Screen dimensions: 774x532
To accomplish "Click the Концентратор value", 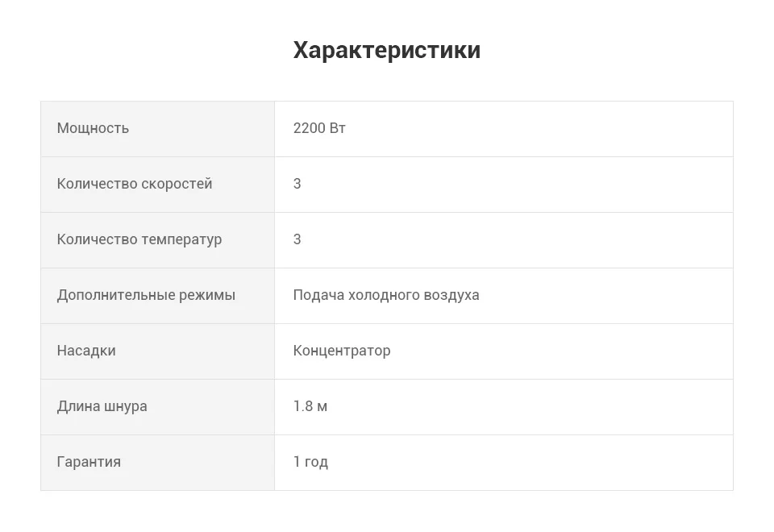I will point(342,351).
